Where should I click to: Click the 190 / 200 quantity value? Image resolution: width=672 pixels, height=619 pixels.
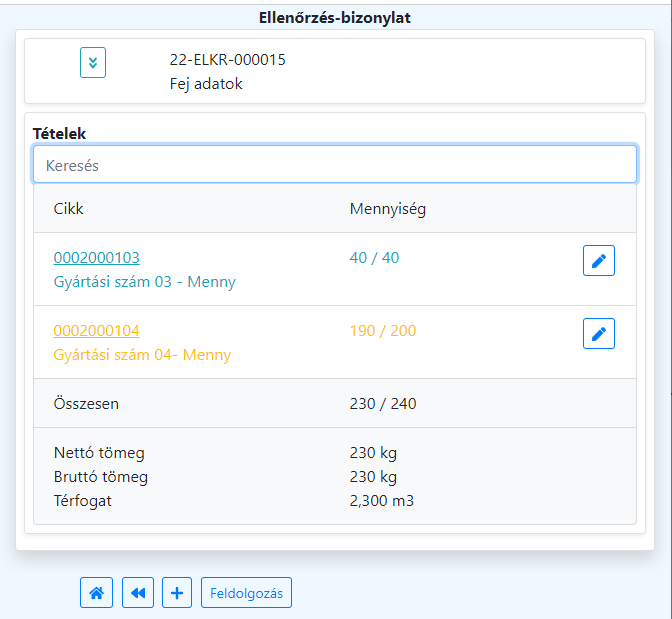383,331
